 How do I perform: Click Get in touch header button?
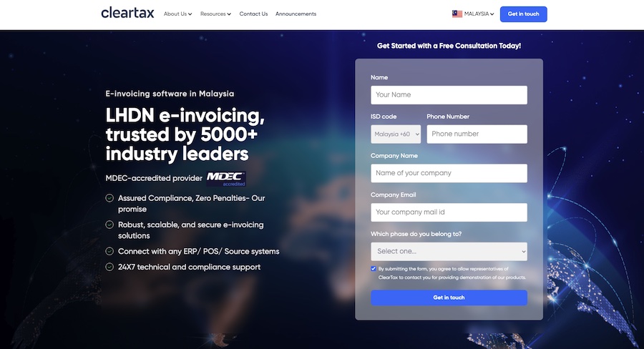pos(523,14)
